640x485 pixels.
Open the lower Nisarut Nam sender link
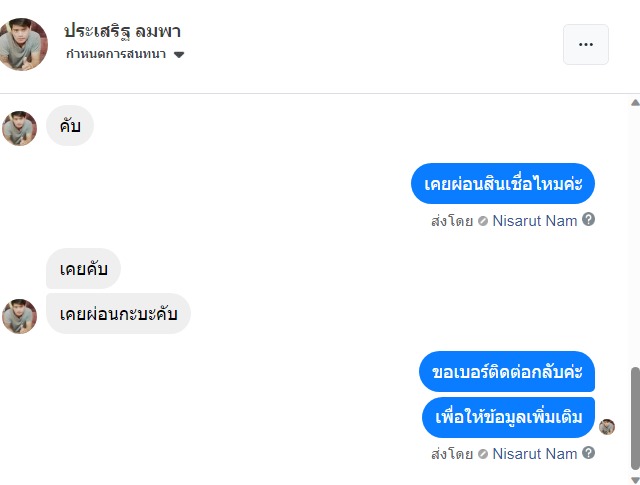[535, 454]
